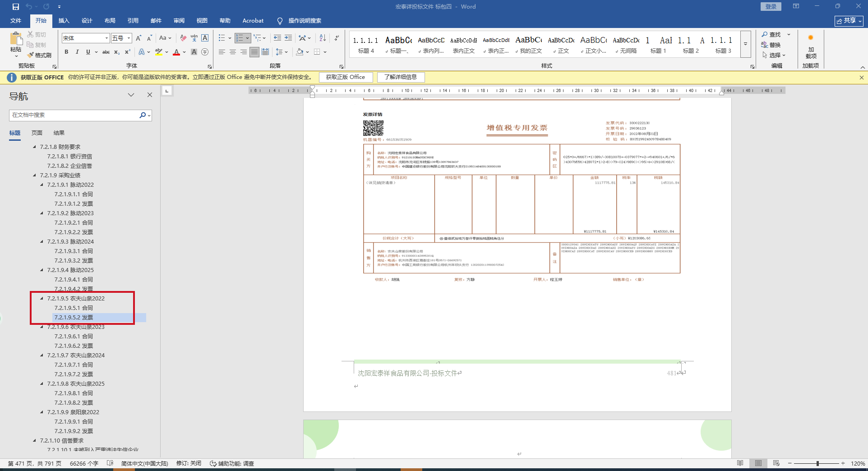Screen dimensions: 868x471
Task: Collapse the 7.2.1.8 财务要求 heading
Action: [35, 147]
